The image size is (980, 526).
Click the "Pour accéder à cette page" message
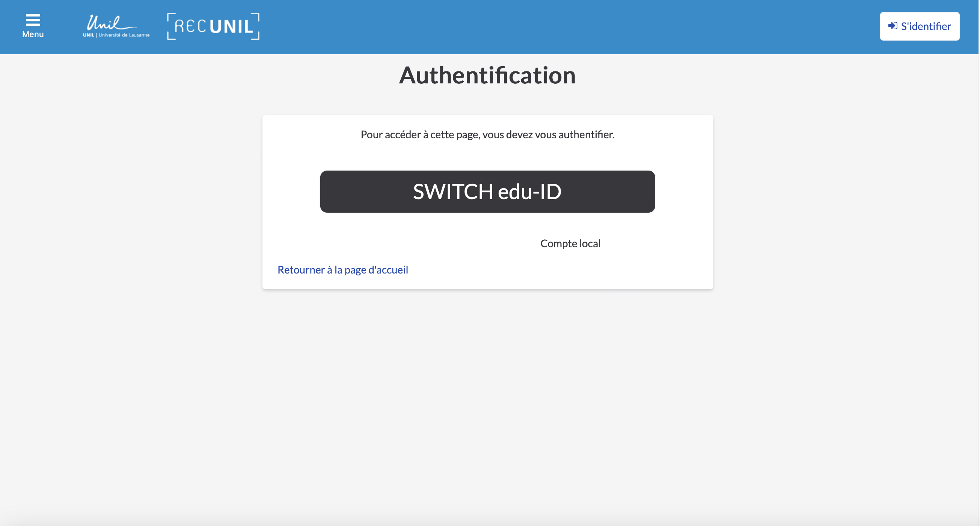pos(487,135)
